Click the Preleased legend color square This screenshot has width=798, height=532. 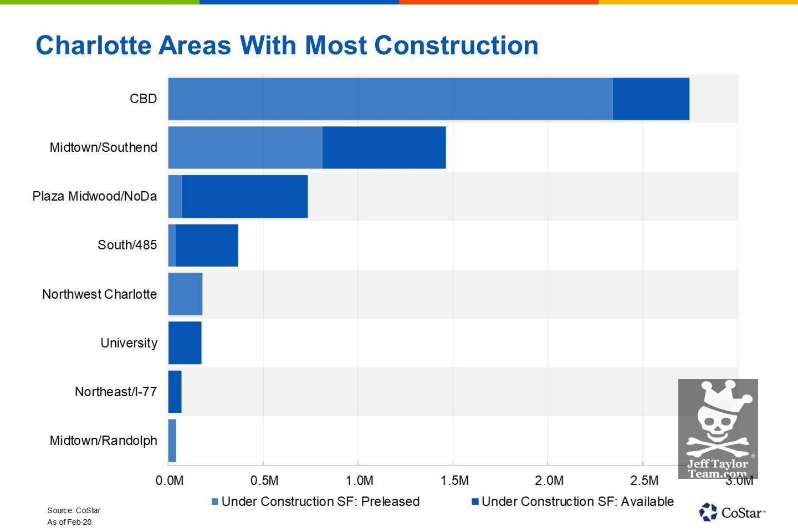pos(214,502)
